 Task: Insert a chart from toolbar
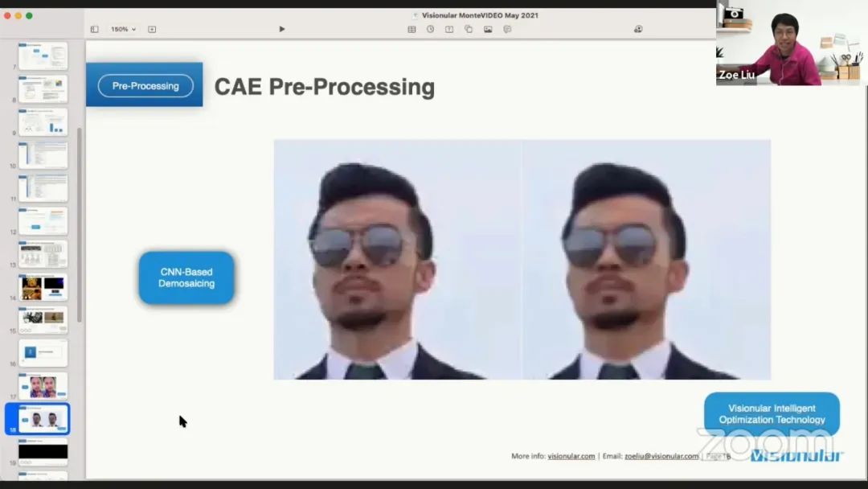(x=430, y=29)
